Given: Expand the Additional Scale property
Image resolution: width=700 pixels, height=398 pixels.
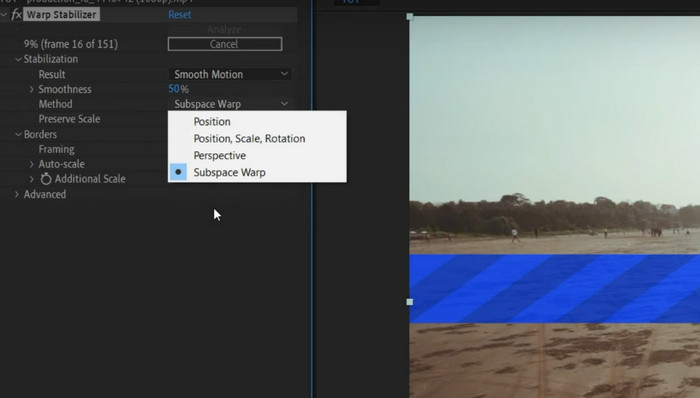Looking at the screenshot, I should pos(31,179).
